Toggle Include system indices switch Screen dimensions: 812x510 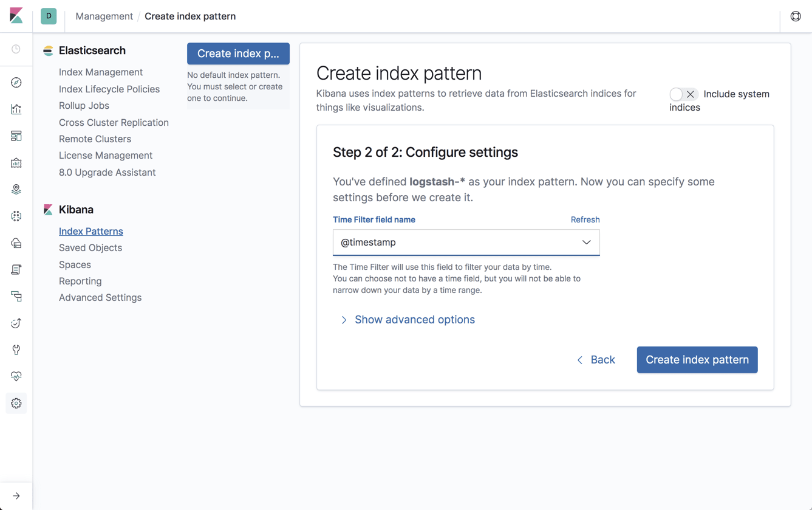coord(683,94)
